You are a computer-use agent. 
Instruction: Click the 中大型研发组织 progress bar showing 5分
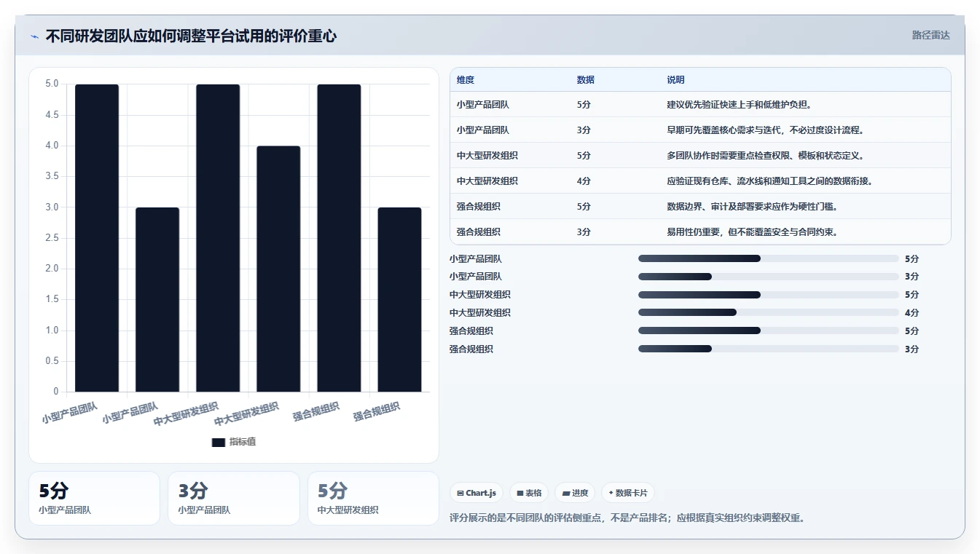coord(769,295)
